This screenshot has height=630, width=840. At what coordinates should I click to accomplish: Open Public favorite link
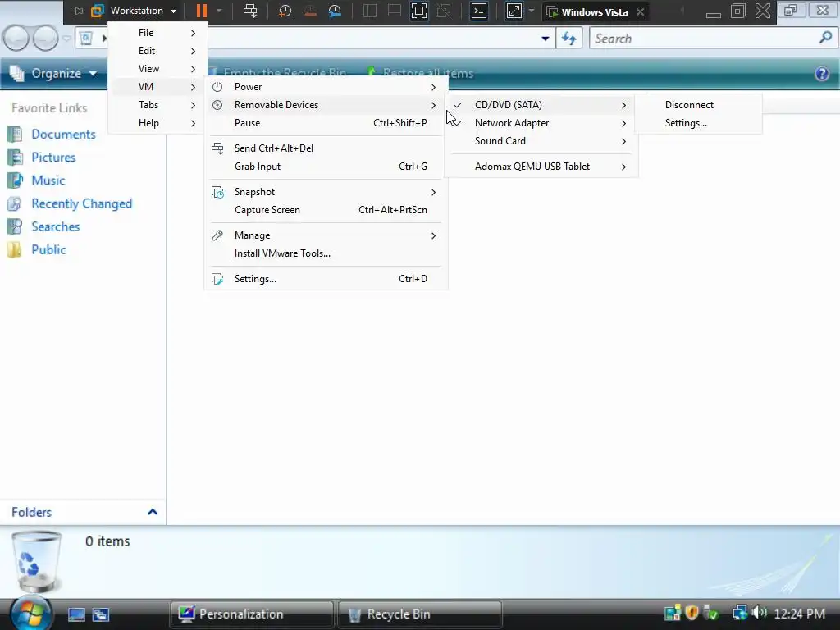coord(37,249)
